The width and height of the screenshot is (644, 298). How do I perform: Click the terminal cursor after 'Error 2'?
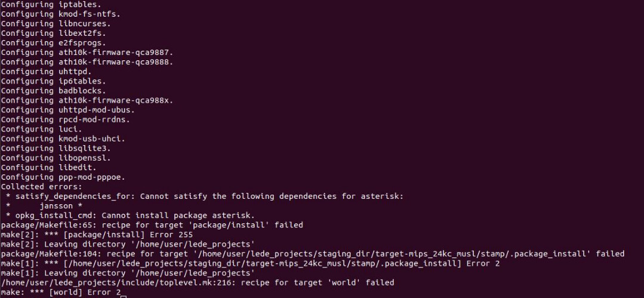pyautogui.click(x=124, y=293)
